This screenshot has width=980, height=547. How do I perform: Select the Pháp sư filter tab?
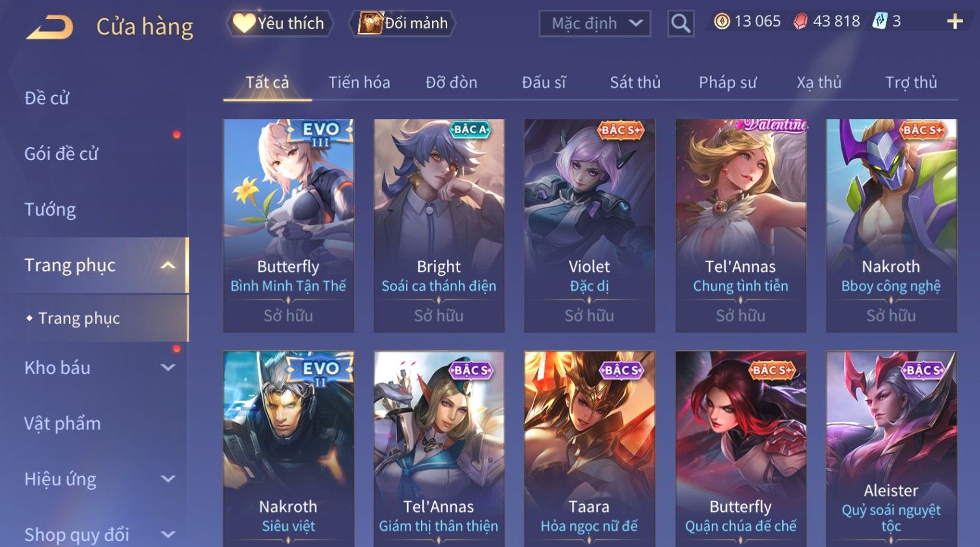[x=728, y=83]
